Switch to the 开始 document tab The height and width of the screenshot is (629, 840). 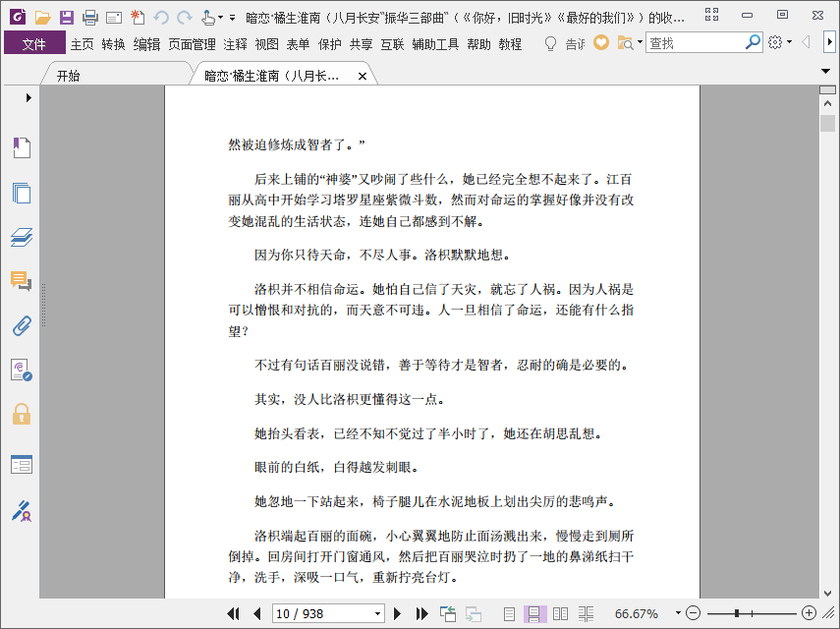68,76
